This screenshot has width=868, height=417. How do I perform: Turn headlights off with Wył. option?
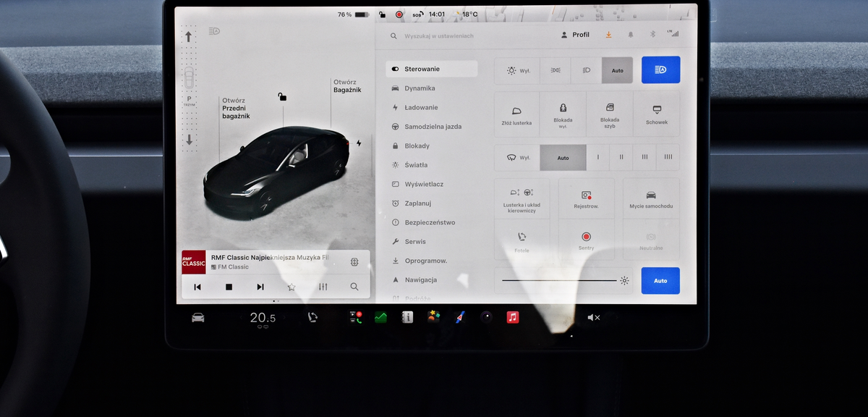[x=517, y=70]
